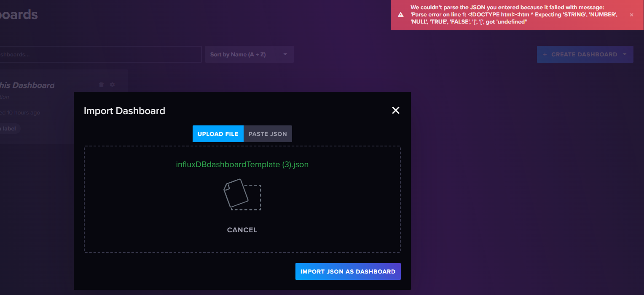Click the warning triangle icon in error banner

click(x=401, y=15)
